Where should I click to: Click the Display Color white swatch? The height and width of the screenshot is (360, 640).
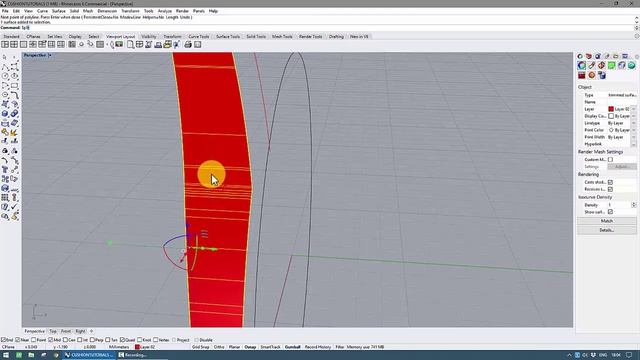coord(611,116)
